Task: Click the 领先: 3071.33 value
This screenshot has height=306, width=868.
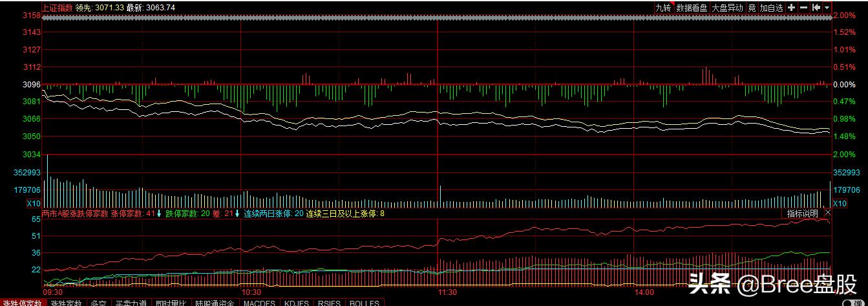Action: (99, 8)
